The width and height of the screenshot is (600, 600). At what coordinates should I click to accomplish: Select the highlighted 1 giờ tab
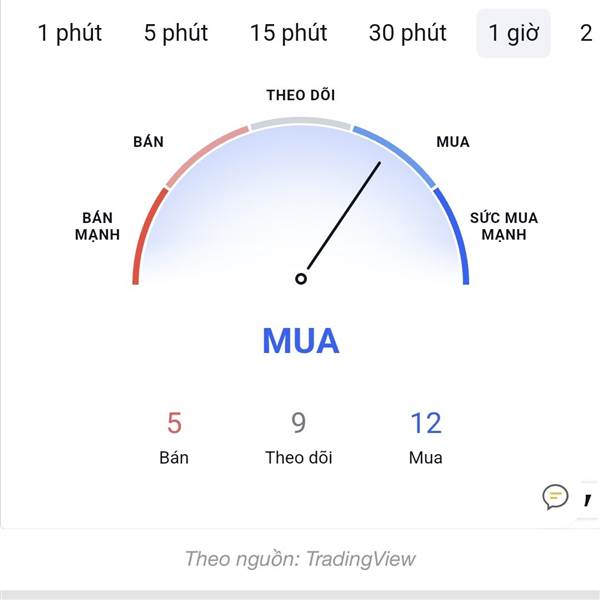click(x=513, y=33)
